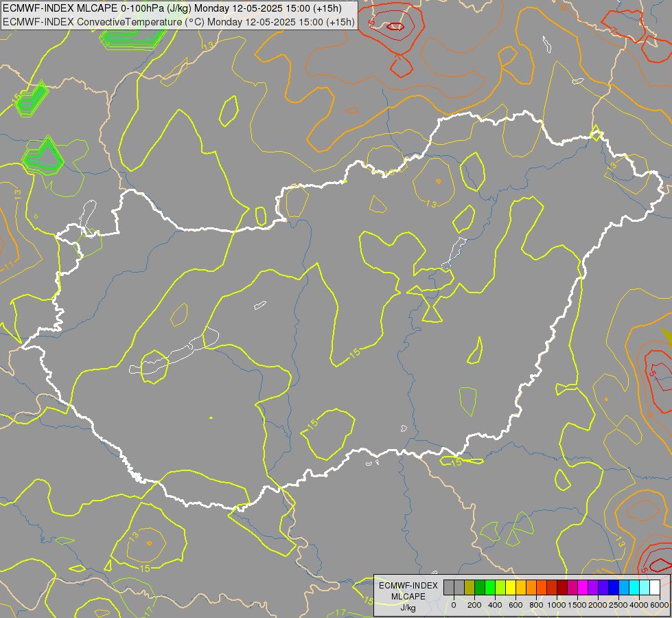Select the pale cyan swatch after 4000
Viewport: 672px width, 618px height.
(645, 587)
